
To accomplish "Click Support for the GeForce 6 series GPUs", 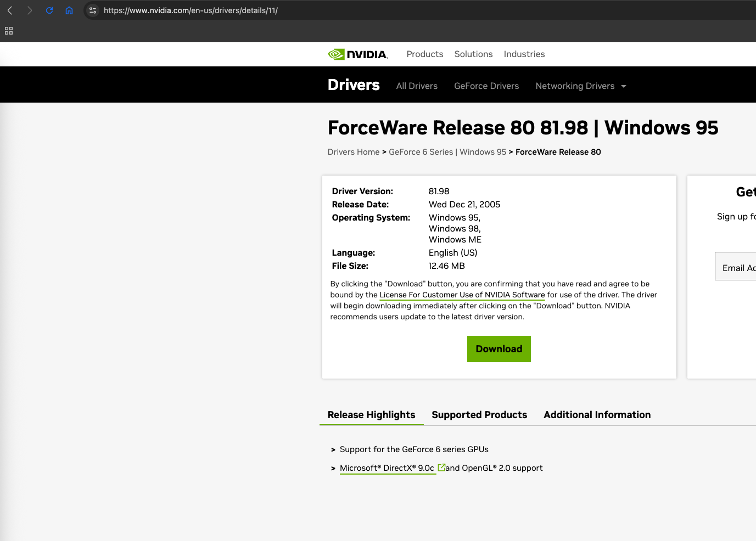I will (x=414, y=449).
